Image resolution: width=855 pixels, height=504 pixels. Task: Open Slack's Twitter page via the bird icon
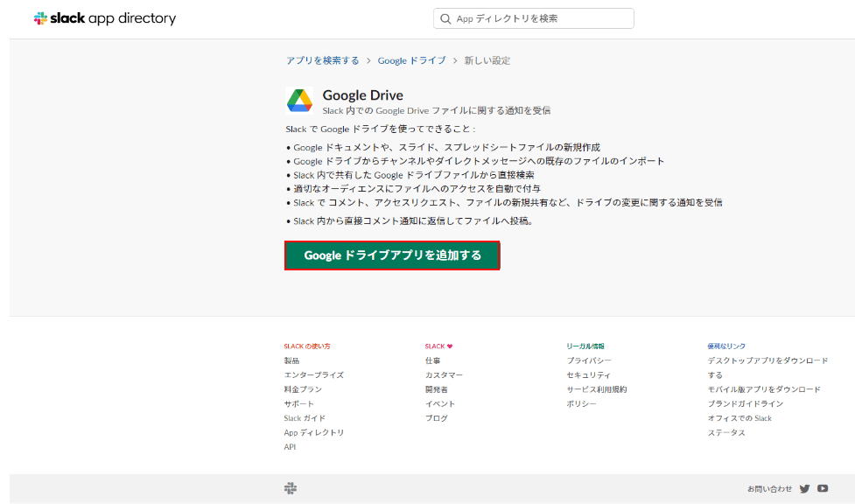click(804, 488)
